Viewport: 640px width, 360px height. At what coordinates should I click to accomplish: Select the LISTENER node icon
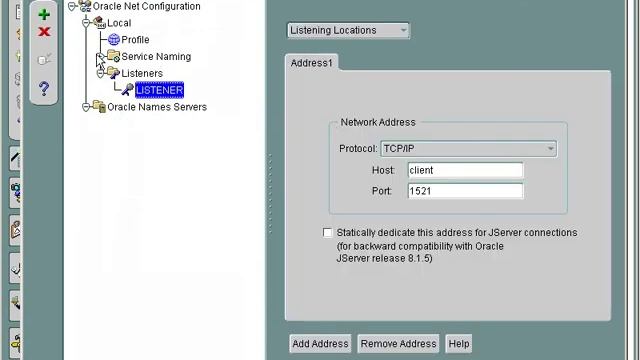tap(127, 90)
